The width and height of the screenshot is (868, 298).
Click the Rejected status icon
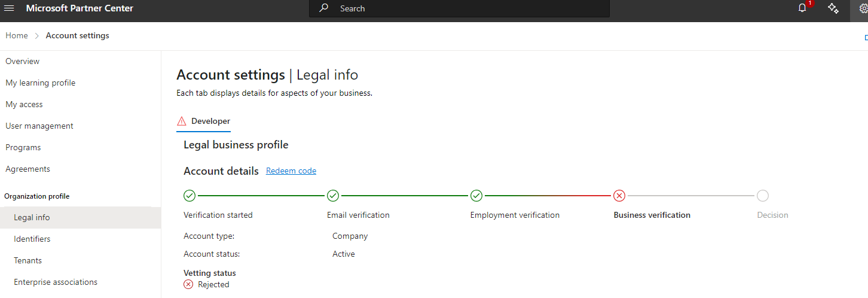coord(188,284)
